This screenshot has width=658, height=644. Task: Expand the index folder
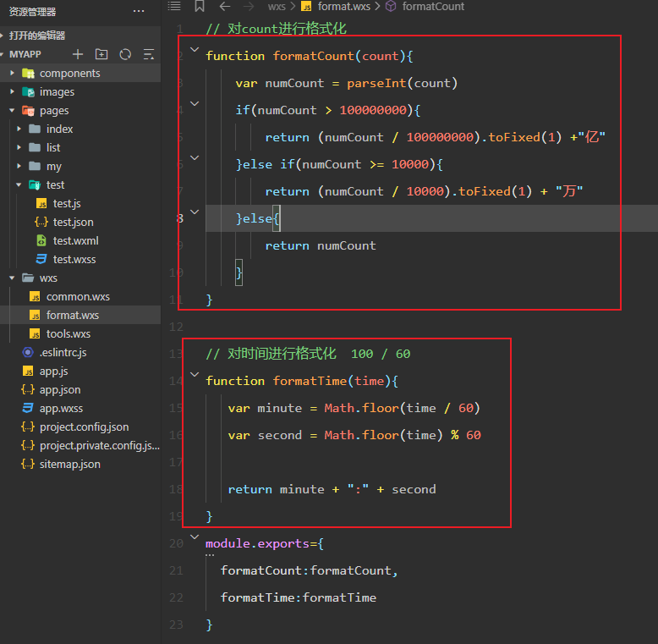[x=19, y=129]
